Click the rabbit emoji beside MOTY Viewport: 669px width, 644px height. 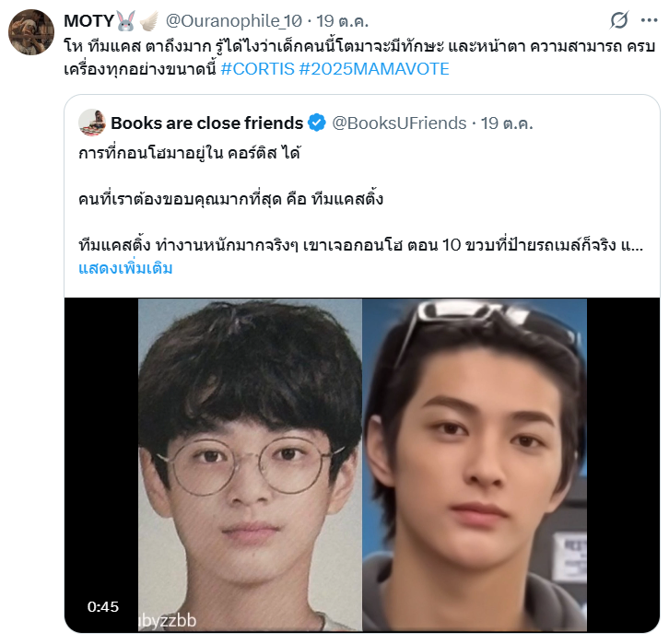coord(126,20)
